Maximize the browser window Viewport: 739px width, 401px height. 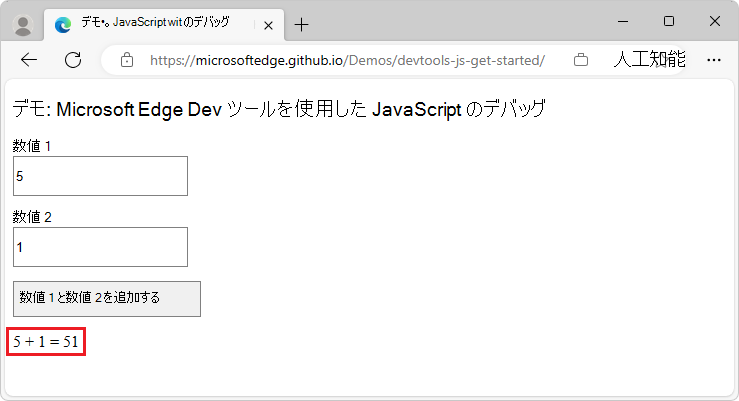pyautogui.click(x=669, y=21)
